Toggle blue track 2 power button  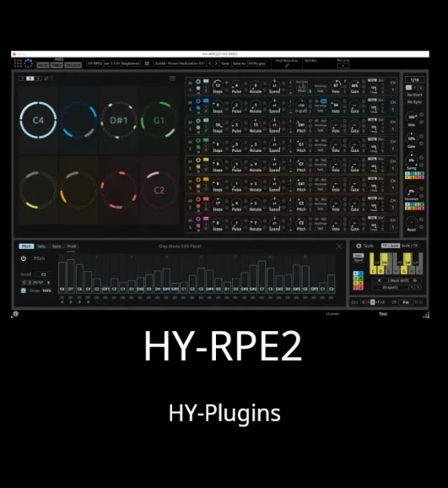198,101
